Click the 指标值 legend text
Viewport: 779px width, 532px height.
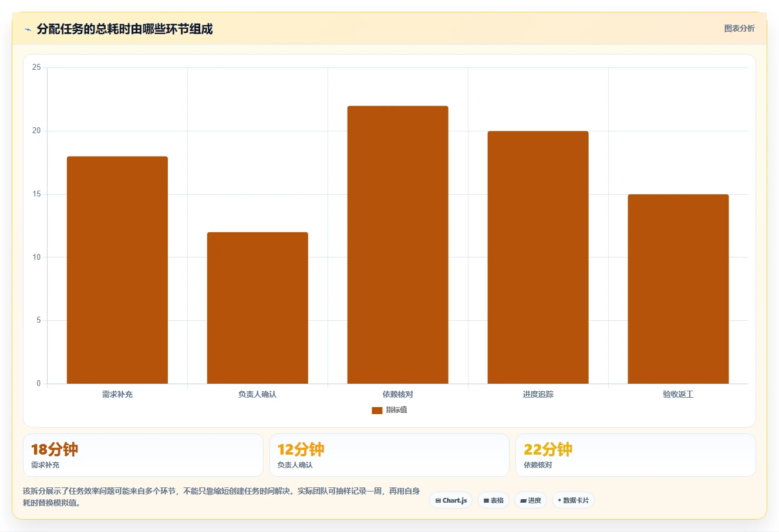click(396, 410)
